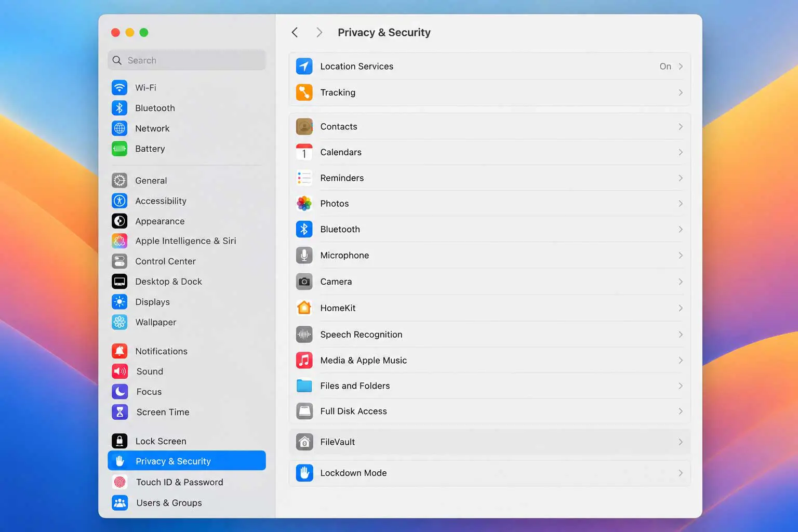Expand the Full Disk Access chevron
The image size is (798, 532).
pyautogui.click(x=681, y=411)
